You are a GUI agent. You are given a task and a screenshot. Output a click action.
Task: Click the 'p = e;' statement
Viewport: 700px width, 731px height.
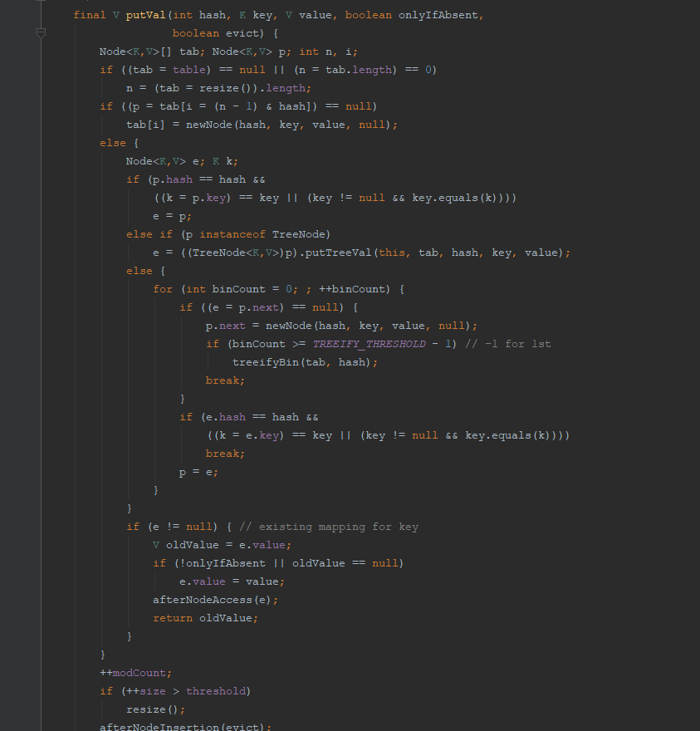point(198,472)
